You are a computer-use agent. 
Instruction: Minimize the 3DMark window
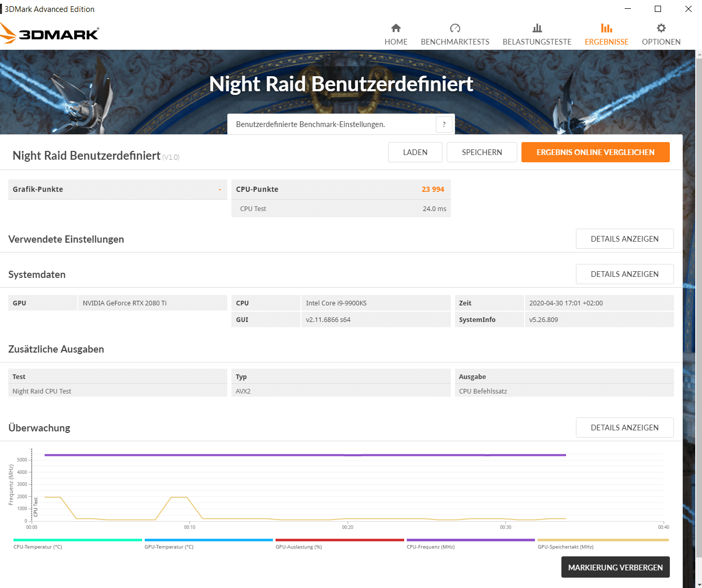pyautogui.click(x=628, y=9)
